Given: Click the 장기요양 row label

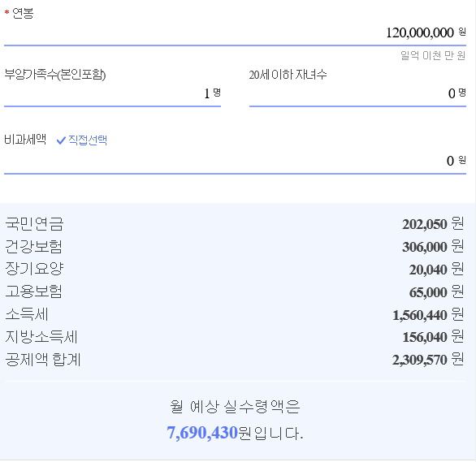Looking at the screenshot, I should (x=34, y=269).
